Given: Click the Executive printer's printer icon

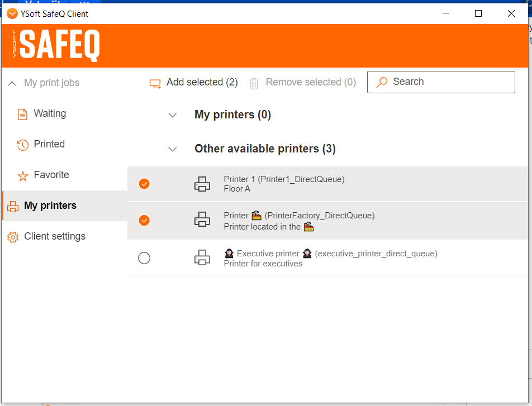Looking at the screenshot, I should (x=202, y=258).
